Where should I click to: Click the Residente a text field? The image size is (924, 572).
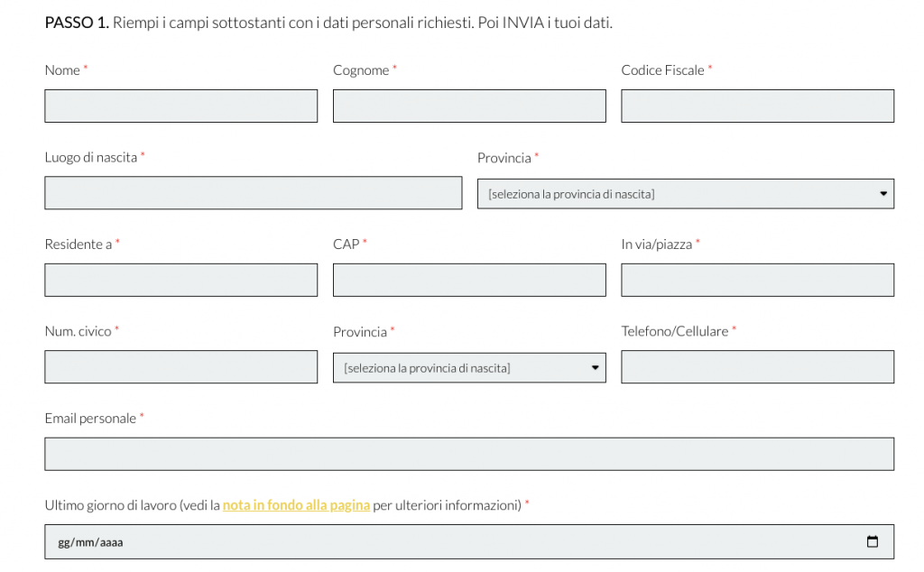180,280
